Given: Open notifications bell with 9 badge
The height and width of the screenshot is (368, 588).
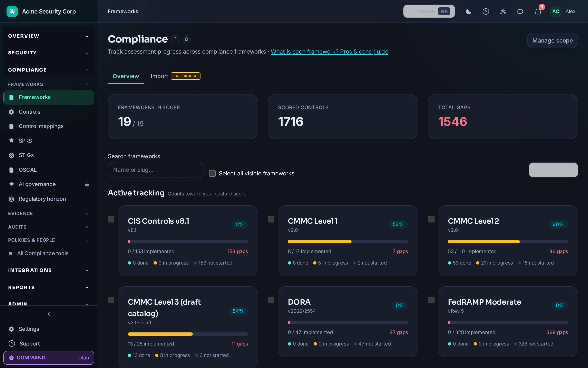Looking at the screenshot, I should pos(538,11).
